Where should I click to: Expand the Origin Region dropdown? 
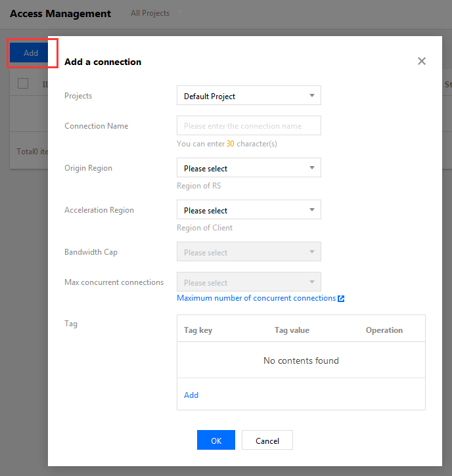click(248, 168)
